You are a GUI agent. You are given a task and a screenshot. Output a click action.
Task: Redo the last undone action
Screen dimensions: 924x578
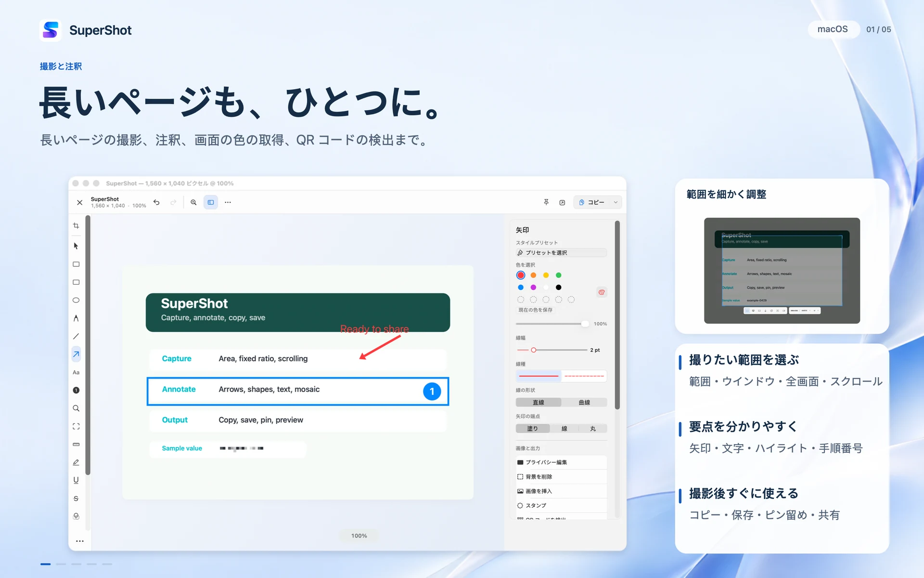(x=173, y=202)
